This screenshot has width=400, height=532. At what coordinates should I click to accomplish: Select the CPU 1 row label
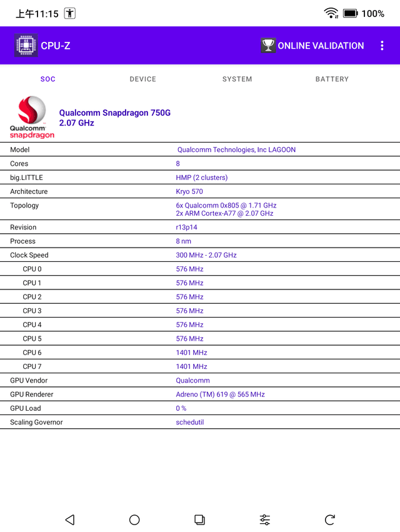(32, 283)
